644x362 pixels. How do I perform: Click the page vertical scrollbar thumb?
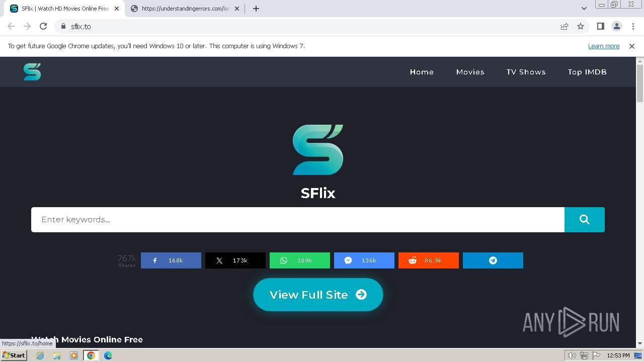tap(640, 83)
